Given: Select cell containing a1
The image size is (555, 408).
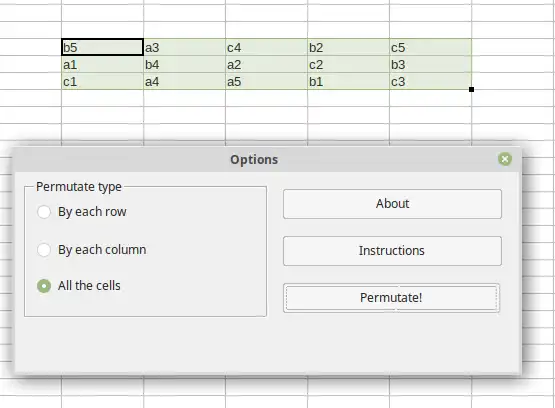Looking at the screenshot, I should tap(102, 64).
